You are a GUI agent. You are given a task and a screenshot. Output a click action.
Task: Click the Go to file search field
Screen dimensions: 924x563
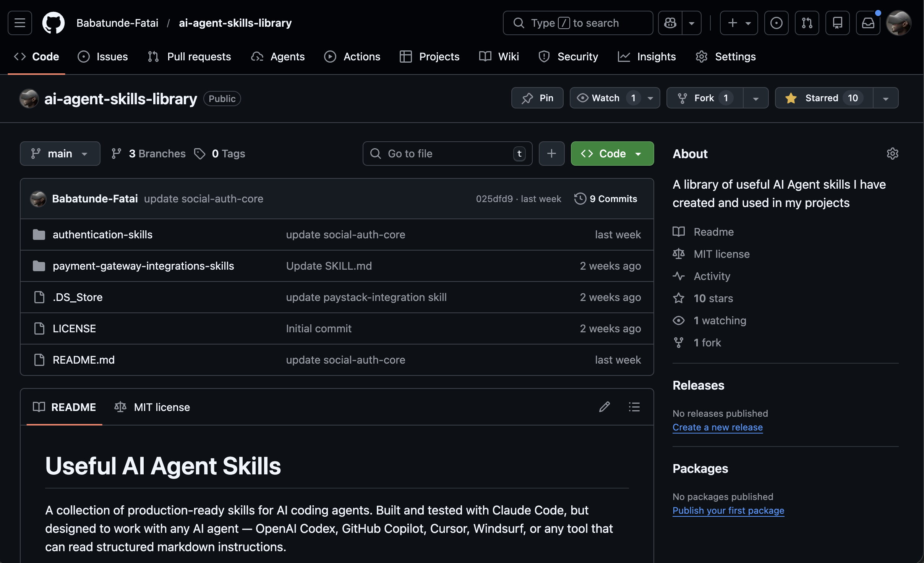pos(447,154)
